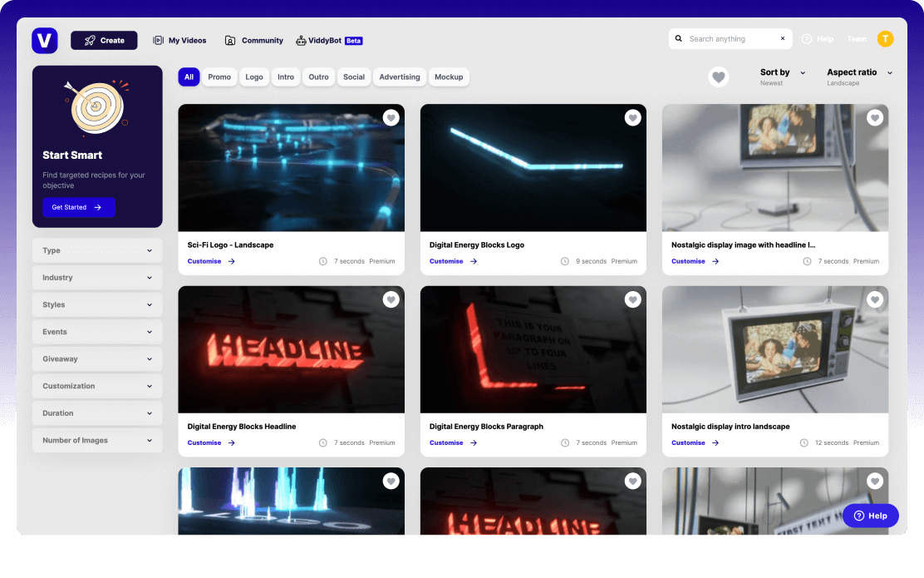The image size is (924, 578).
Task: Click the Viddyoze V logo
Action: click(45, 40)
